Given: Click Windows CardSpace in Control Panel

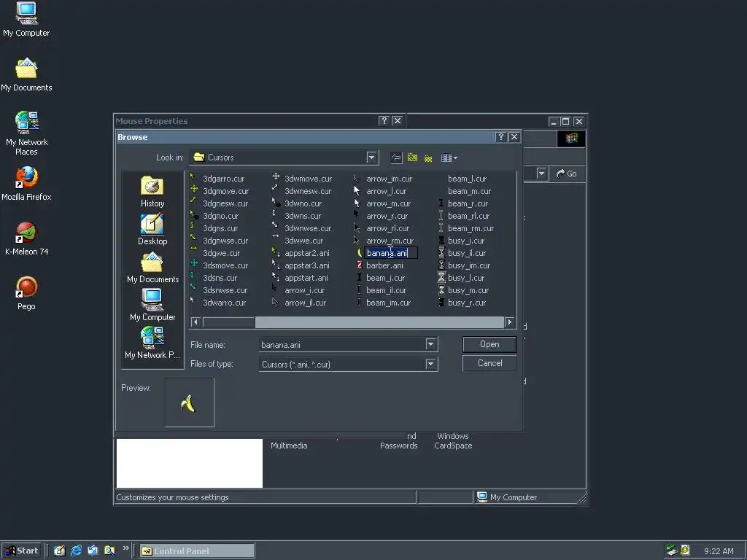Looking at the screenshot, I should click(453, 441).
